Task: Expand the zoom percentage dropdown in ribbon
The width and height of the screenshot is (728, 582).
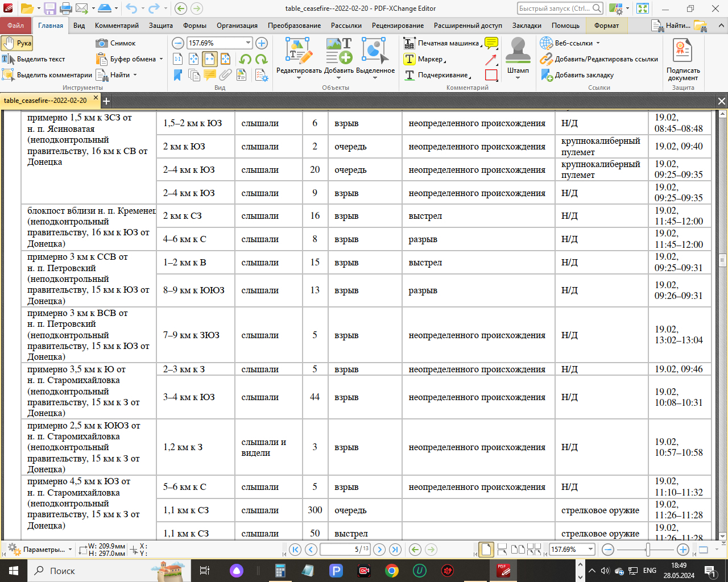Action: (x=249, y=43)
